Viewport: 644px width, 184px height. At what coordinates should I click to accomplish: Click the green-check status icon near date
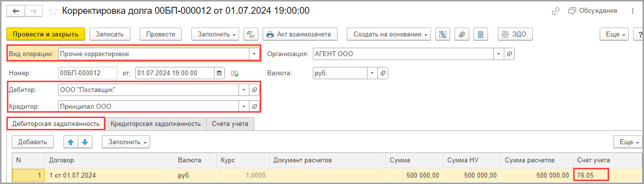pos(235,73)
